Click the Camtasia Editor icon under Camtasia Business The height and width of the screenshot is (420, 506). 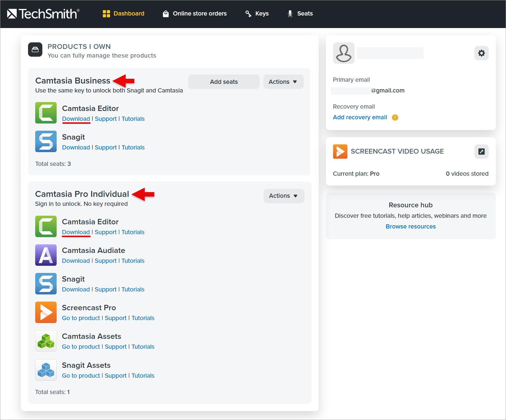46,113
